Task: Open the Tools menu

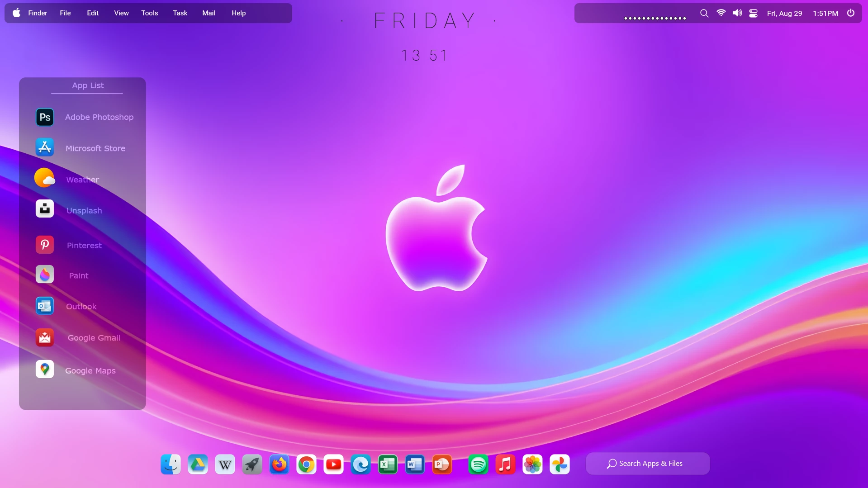Action: 149,13
